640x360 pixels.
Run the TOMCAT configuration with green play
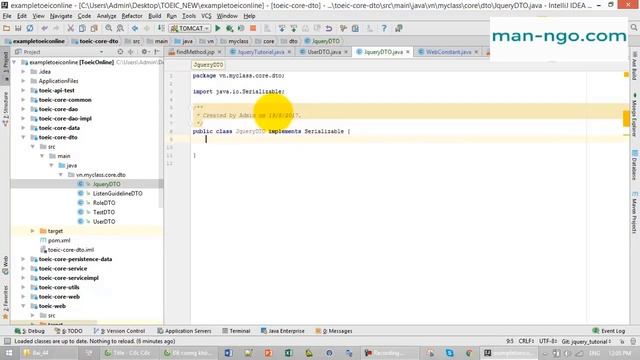(x=218, y=28)
